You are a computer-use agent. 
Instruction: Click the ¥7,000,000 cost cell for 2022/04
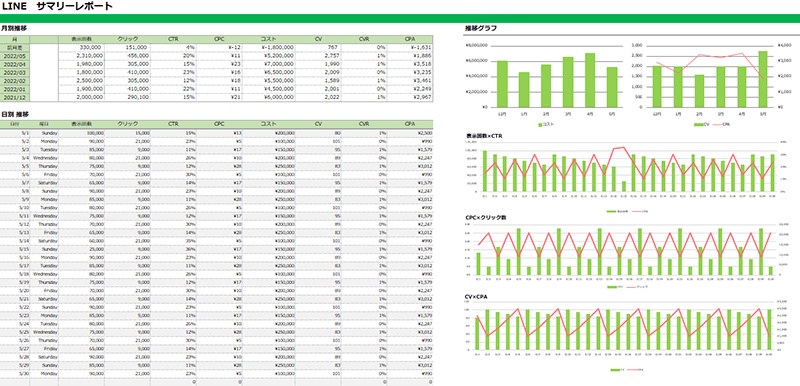(x=268, y=64)
